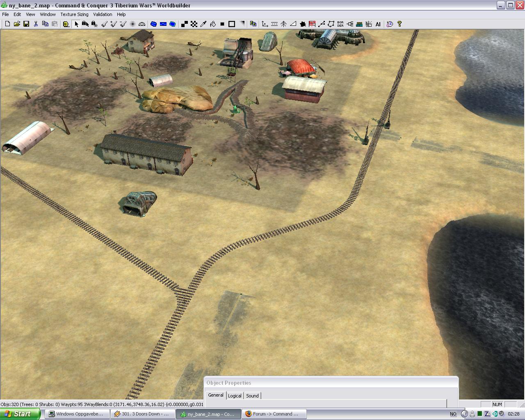Select the long barracks building in viewport

[x=146, y=154]
